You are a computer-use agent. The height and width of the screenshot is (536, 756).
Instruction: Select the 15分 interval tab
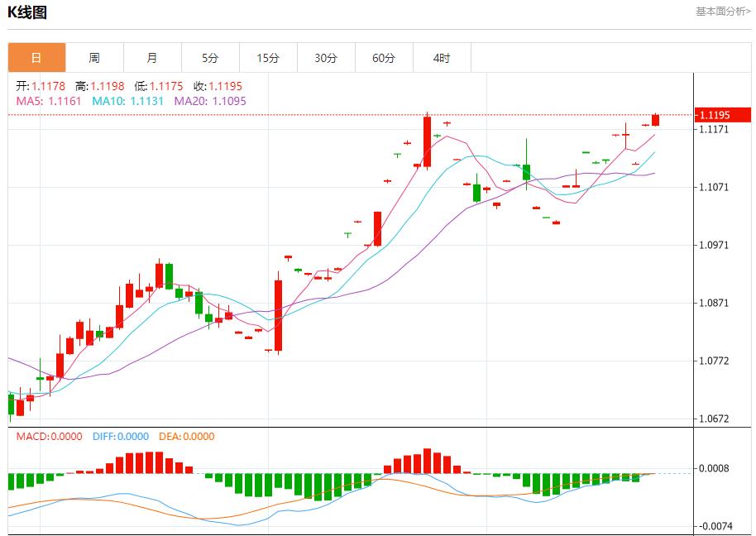pyautogui.click(x=268, y=58)
